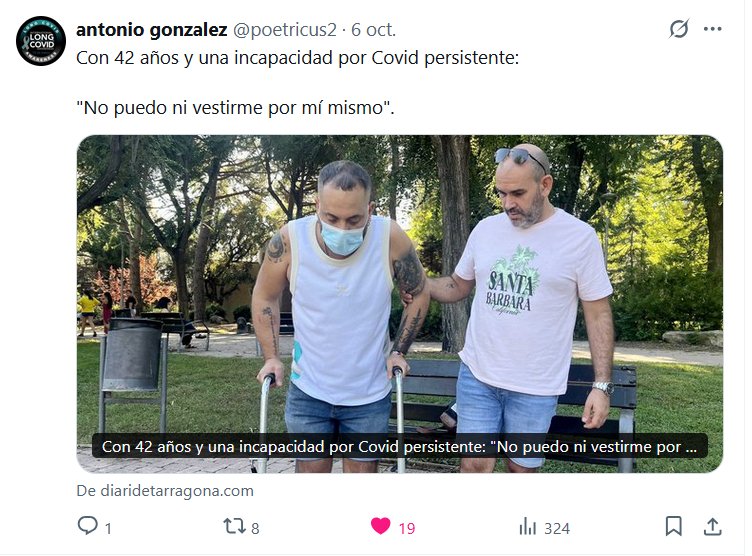Click the reply speech bubble icon
This screenshot has height=556, width=752.
tap(87, 526)
